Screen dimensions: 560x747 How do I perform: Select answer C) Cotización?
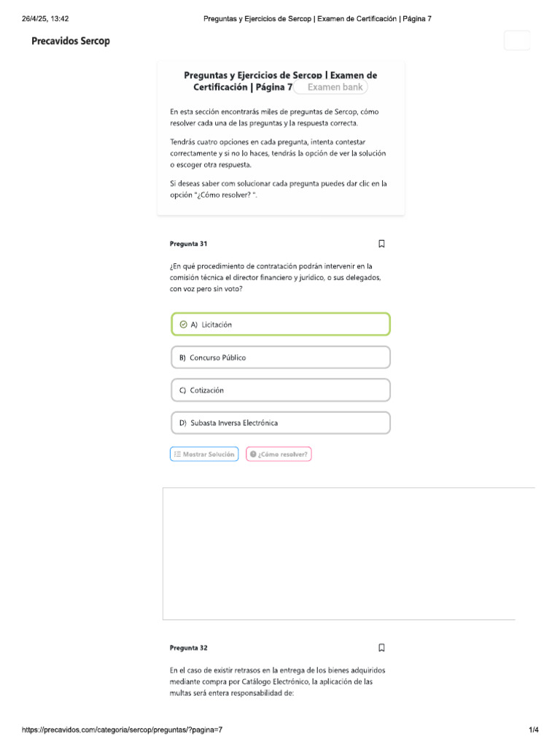[281, 390]
